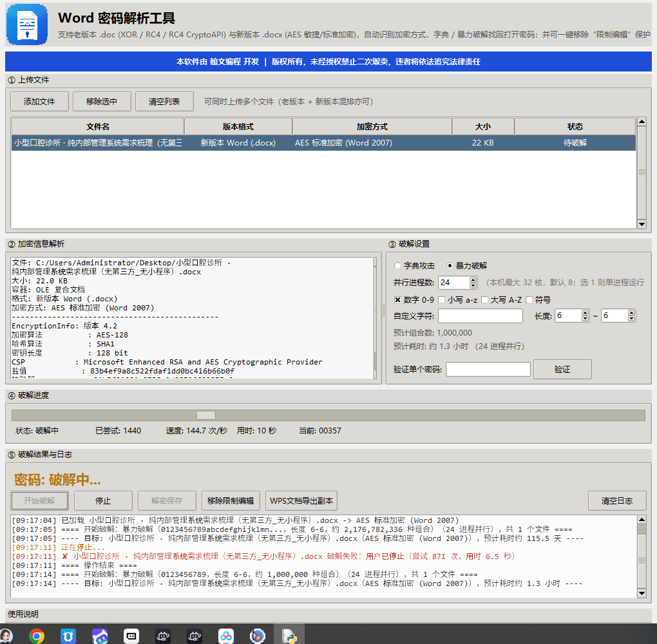
Task: Click the 新版本 Word (.docx) cell
Action: (x=238, y=142)
